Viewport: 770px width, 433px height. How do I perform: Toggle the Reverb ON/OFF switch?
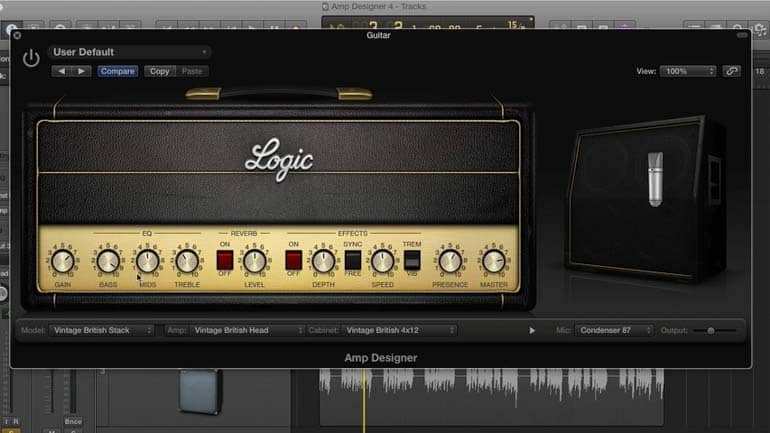click(x=225, y=260)
